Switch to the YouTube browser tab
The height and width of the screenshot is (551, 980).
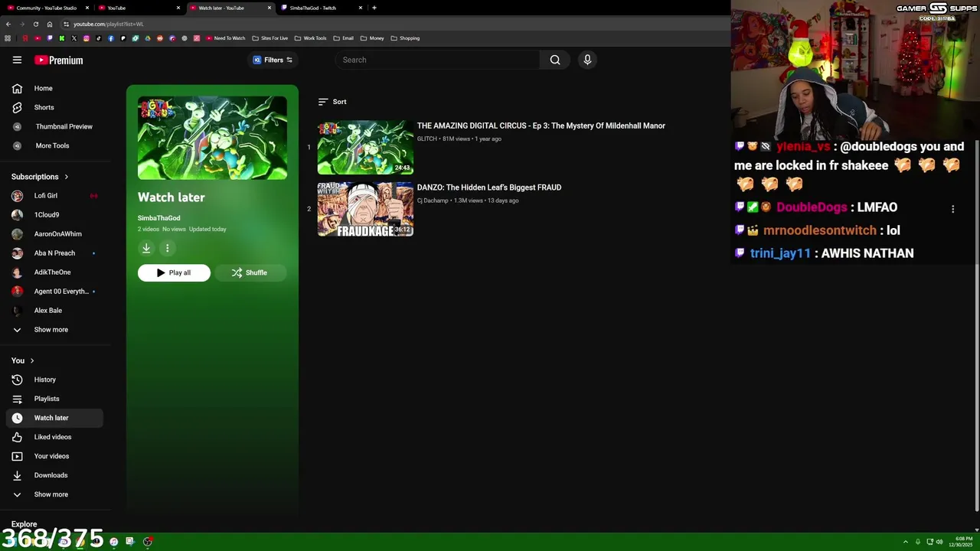pyautogui.click(x=138, y=8)
